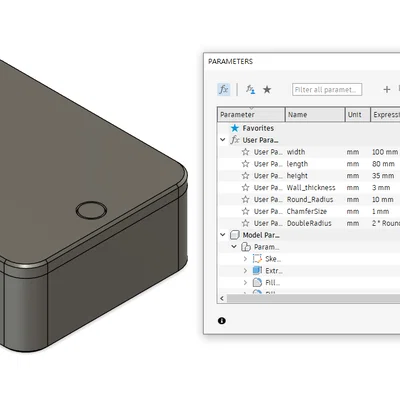Expand the Sketch node
Viewport: 400px width, 400px height.
[245, 259]
